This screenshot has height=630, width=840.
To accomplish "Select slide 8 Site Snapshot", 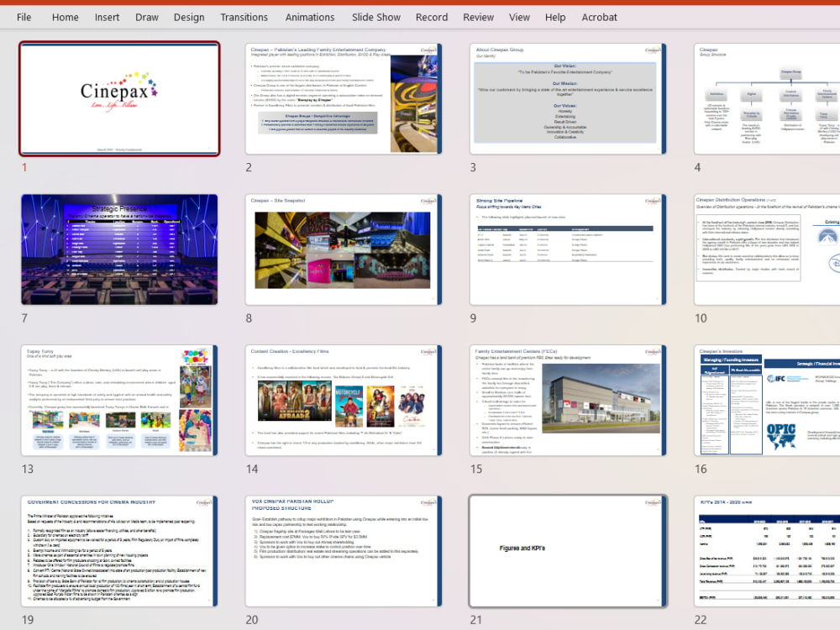I will 344,249.
